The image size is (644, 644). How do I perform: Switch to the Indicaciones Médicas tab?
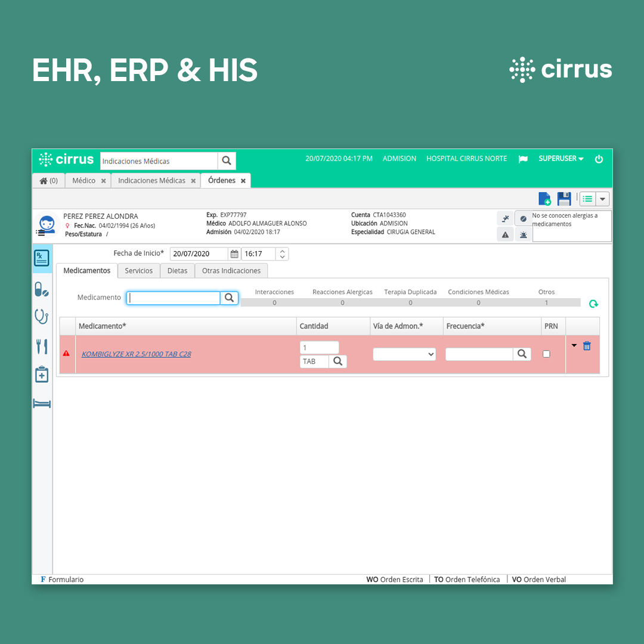point(151,181)
